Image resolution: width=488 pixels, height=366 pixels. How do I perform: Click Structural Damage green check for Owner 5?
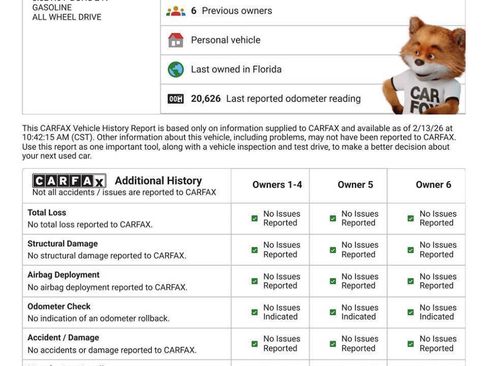click(333, 250)
